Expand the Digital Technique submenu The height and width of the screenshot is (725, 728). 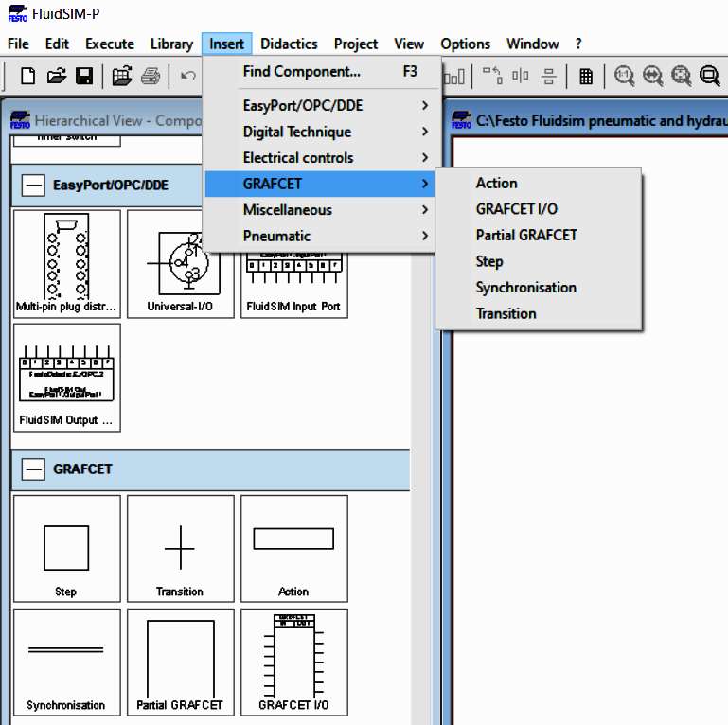(x=319, y=132)
